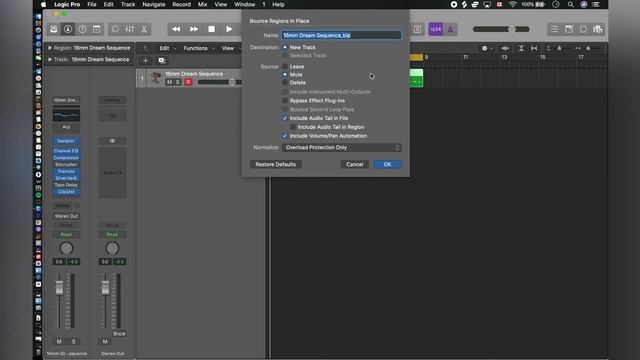Check Include Audio Tail in Region

coord(293,127)
